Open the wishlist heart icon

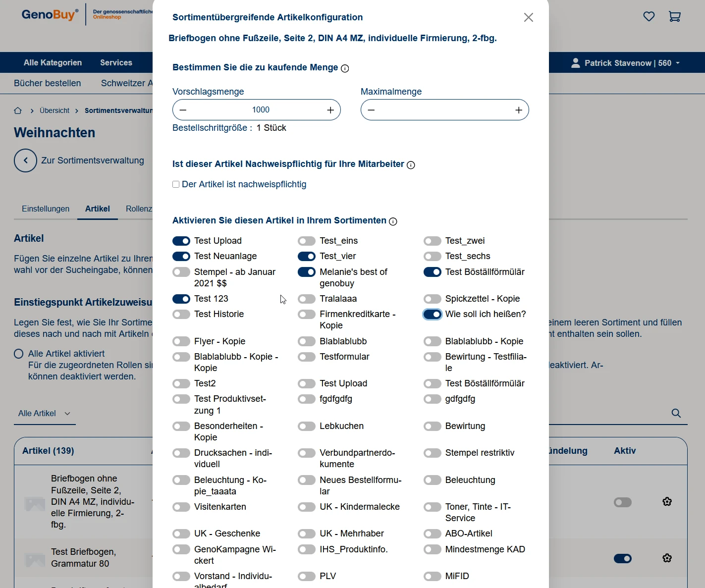(x=649, y=16)
